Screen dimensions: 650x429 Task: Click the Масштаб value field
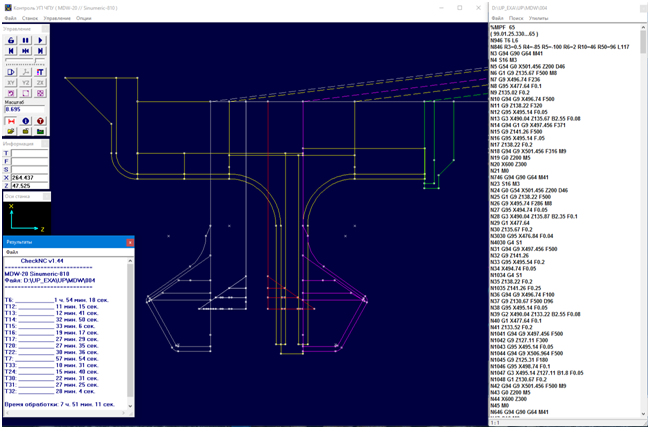(x=24, y=109)
